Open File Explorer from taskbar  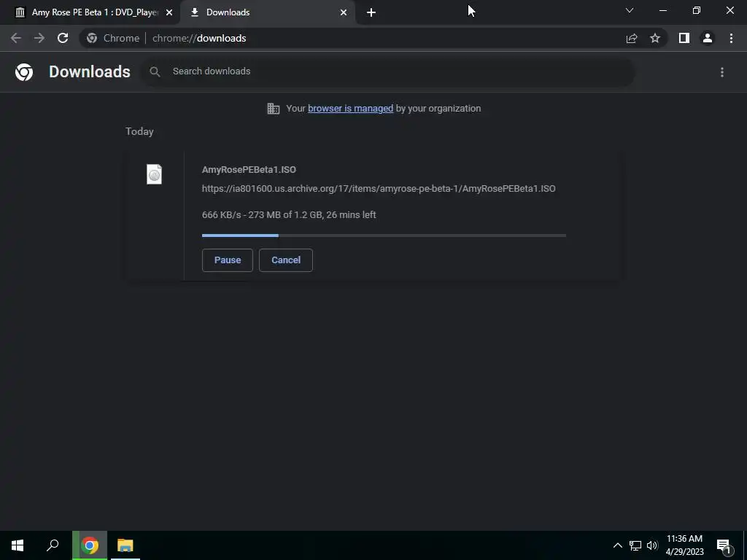125,545
